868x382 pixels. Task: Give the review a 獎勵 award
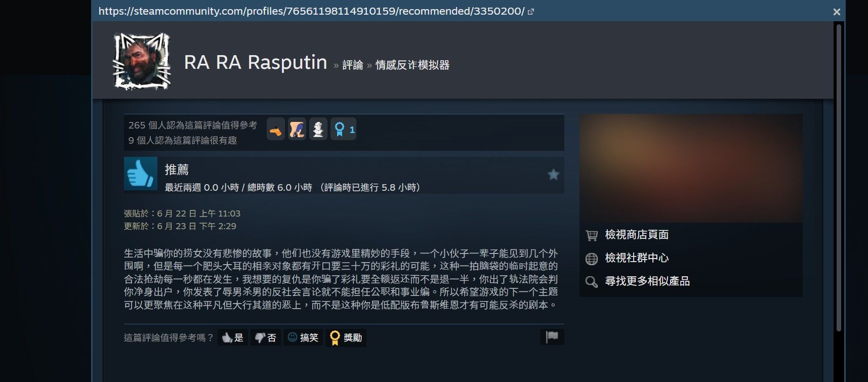tap(346, 337)
